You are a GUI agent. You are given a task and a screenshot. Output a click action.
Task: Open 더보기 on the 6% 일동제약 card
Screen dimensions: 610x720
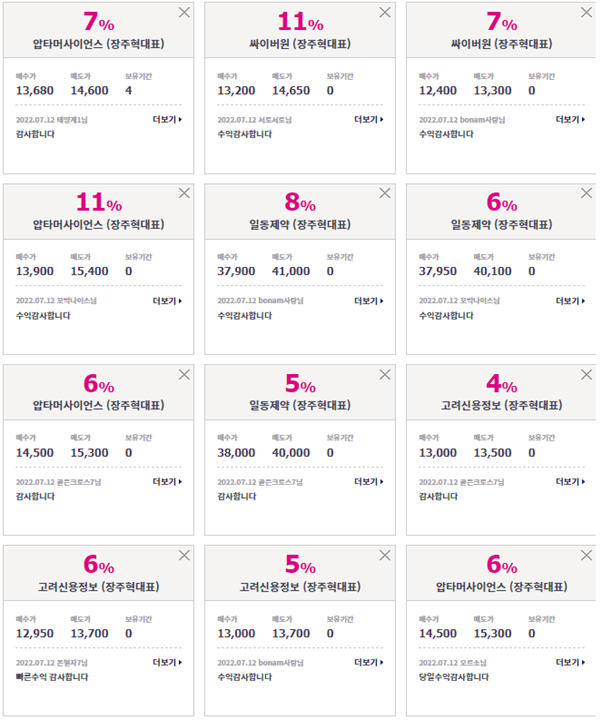[570, 301]
